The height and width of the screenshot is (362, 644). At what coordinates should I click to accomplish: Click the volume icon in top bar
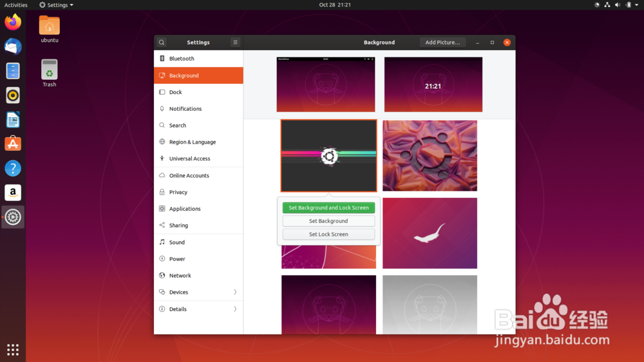click(618, 5)
